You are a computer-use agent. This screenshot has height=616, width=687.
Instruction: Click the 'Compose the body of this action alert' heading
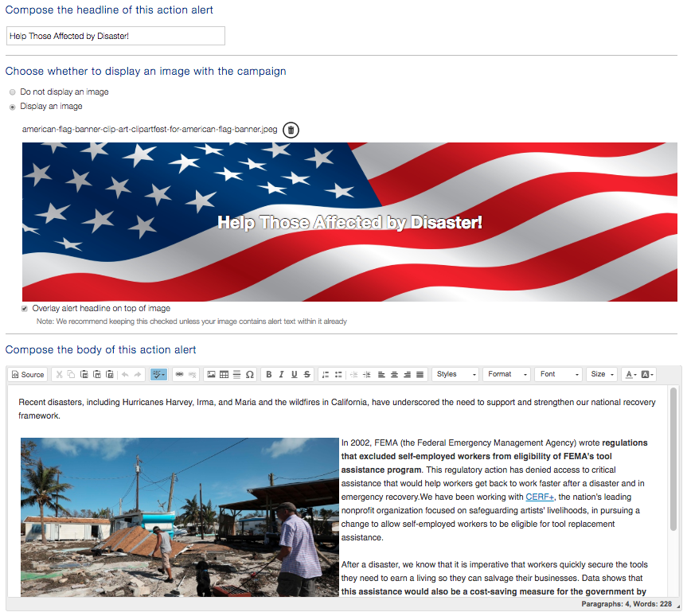click(x=100, y=349)
